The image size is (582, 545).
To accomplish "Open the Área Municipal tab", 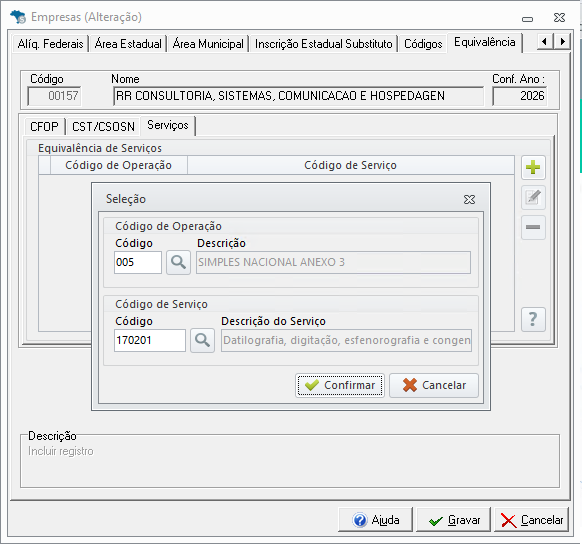I will click(208, 44).
